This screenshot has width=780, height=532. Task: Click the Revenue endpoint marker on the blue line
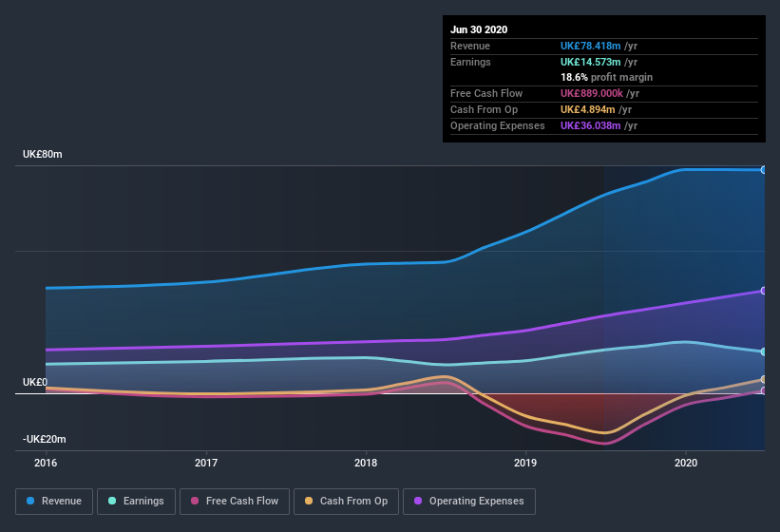(x=764, y=170)
